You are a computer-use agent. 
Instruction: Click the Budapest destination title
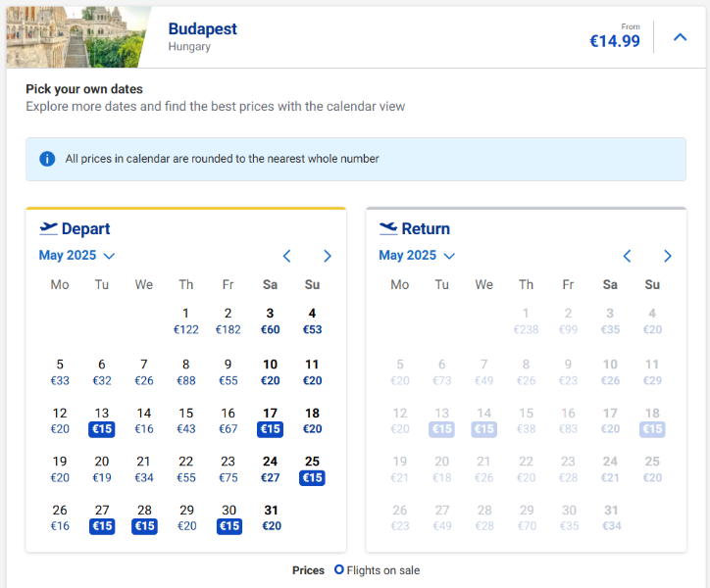click(x=202, y=28)
